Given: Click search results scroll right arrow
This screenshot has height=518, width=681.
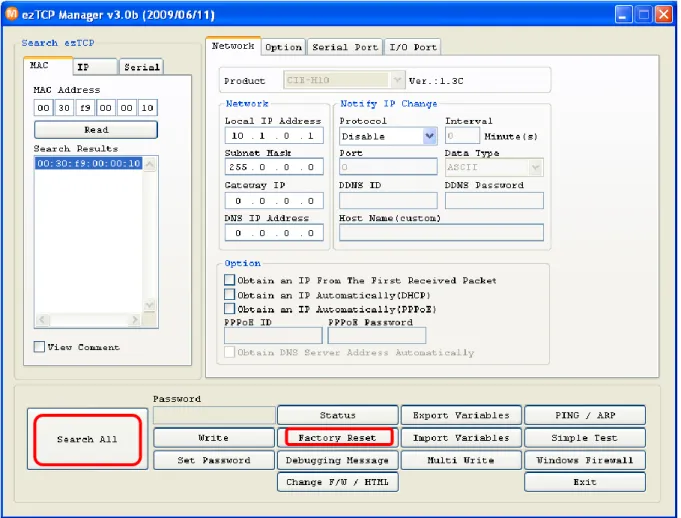Looking at the screenshot, I should tap(135, 320).
